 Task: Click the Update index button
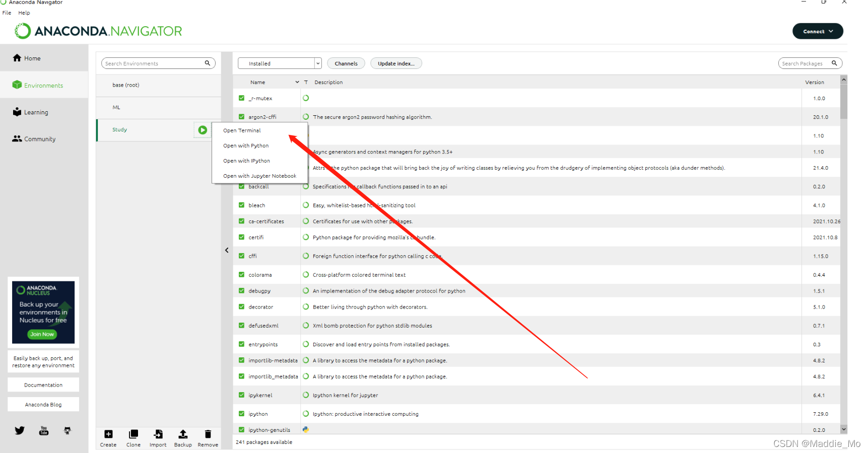(x=396, y=63)
